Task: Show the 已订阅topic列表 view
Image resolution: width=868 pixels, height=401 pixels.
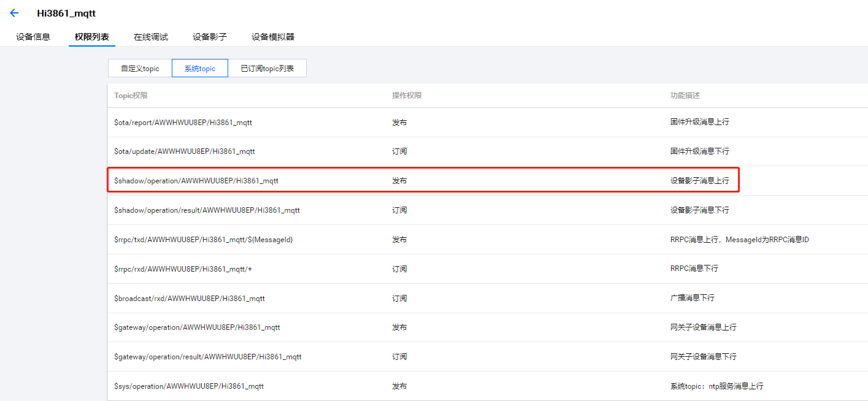Action: tap(267, 69)
